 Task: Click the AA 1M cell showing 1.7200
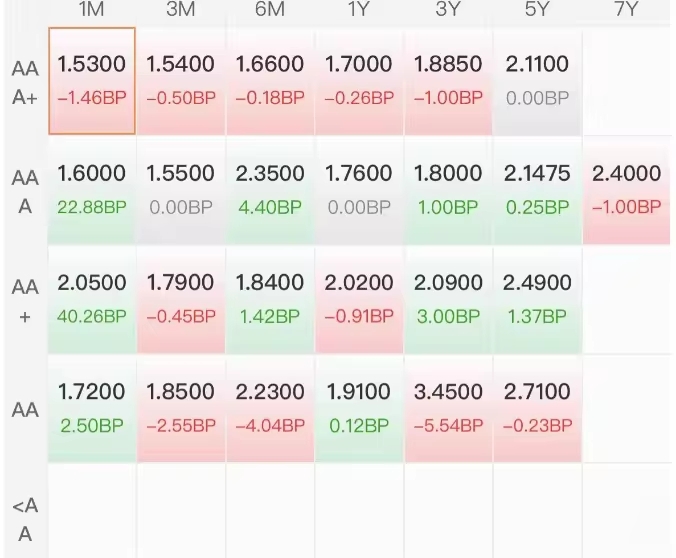(x=92, y=407)
